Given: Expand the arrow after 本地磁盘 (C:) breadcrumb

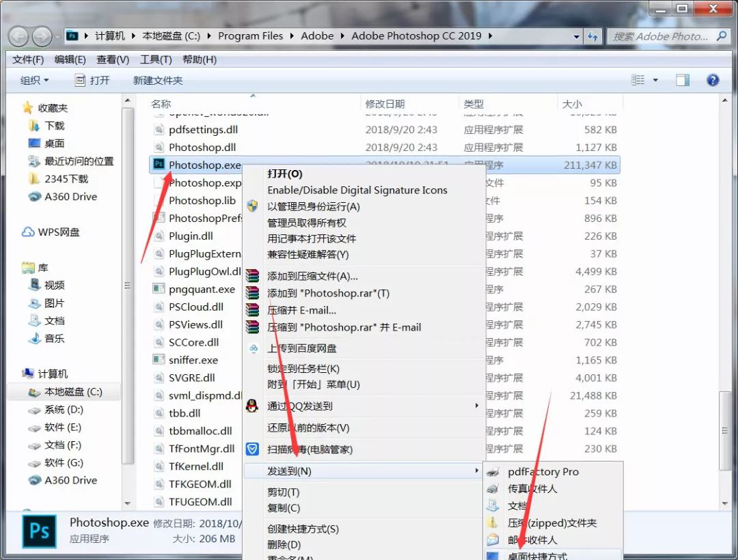Looking at the screenshot, I should [208, 36].
